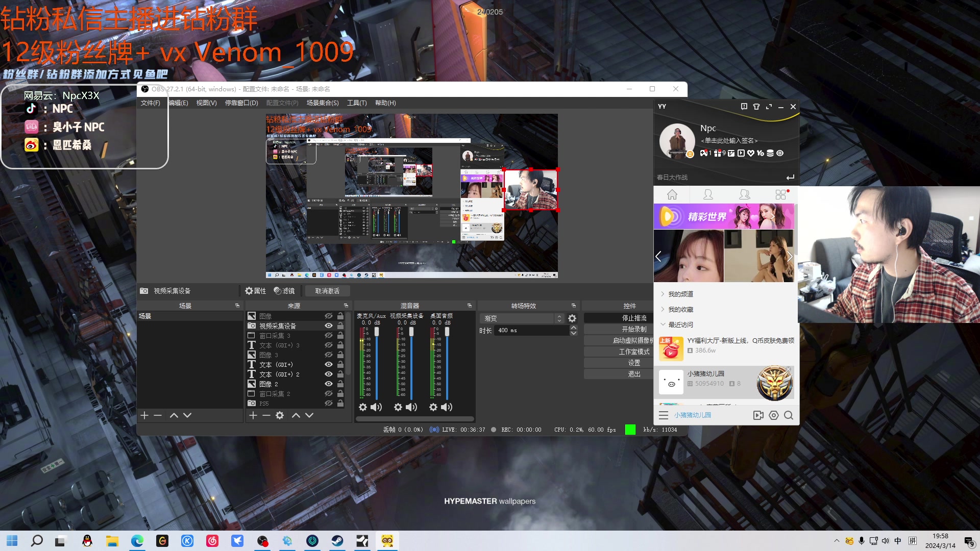Open the 工具(T) menu in OBS
980x551 pixels.
[357, 103]
